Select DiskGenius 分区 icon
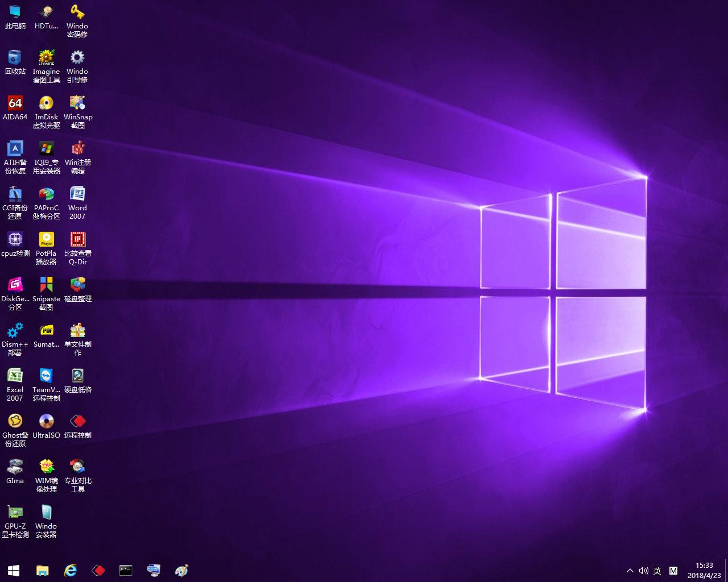The height and width of the screenshot is (582, 728). [15, 294]
